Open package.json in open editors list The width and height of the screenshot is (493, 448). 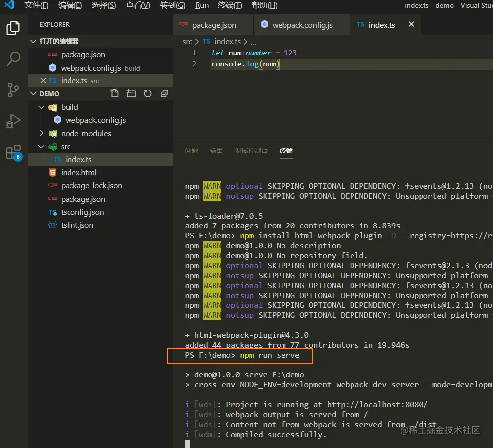[100, 55]
